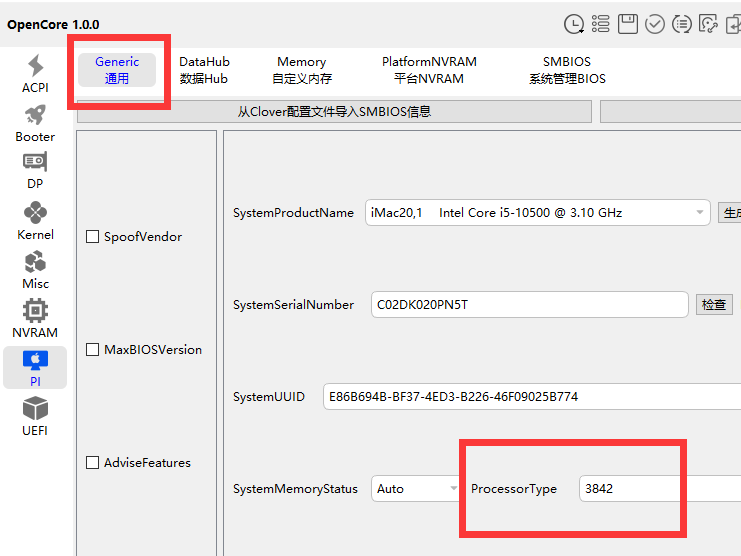Open the PlatformNVRAM tab

[x=429, y=70]
